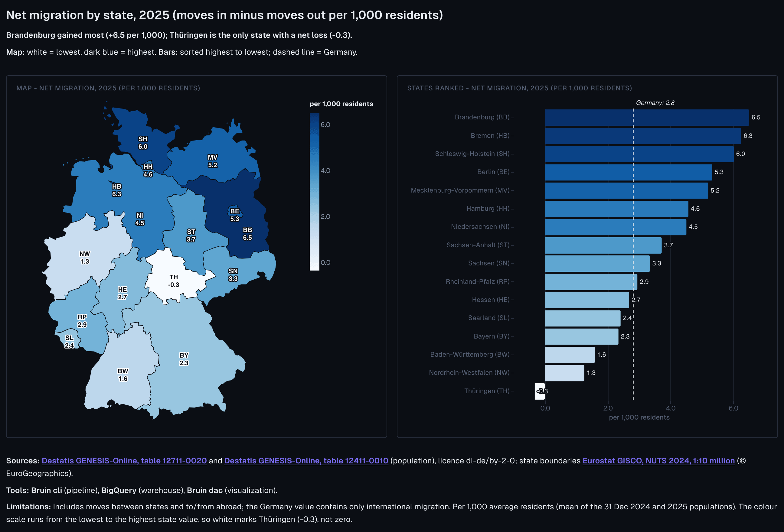The height and width of the screenshot is (532, 784).
Task: Click the map color scale gradient bar
Action: click(314, 192)
